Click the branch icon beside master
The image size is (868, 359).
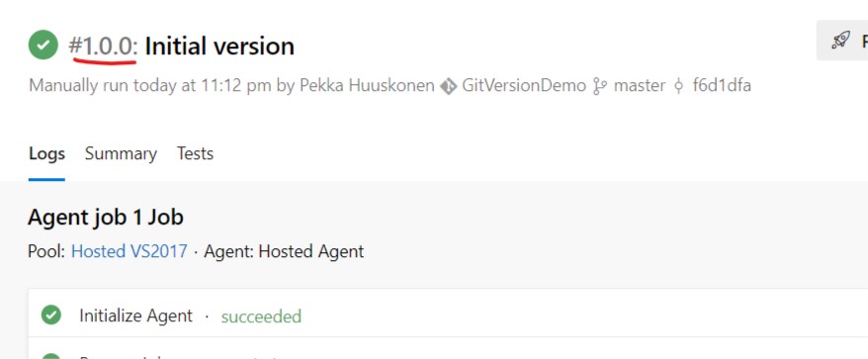point(599,86)
